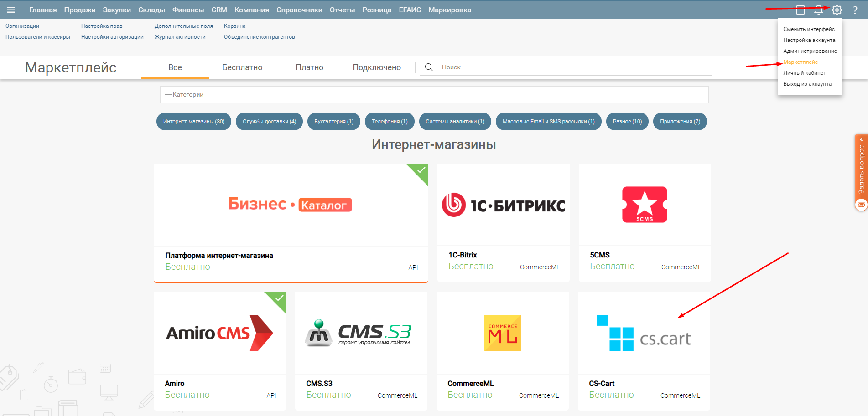Select Личный кабинет in the dropdown

[805, 73]
